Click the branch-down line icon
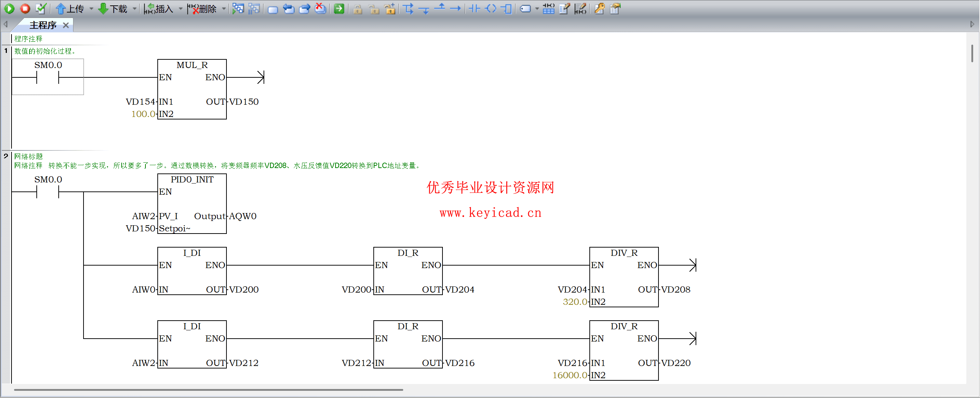This screenshot has height=398, width=980. pos(424,8)
